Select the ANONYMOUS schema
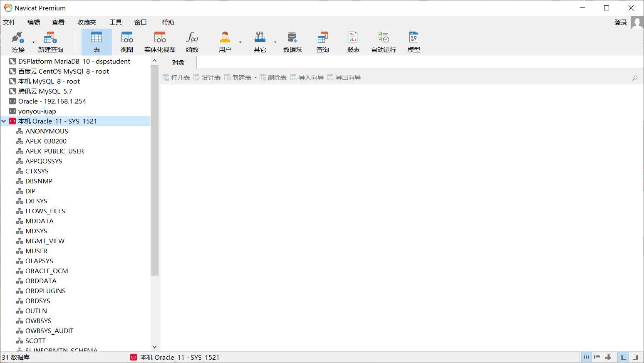The image size is (644, 363). (x=47, y=131)
